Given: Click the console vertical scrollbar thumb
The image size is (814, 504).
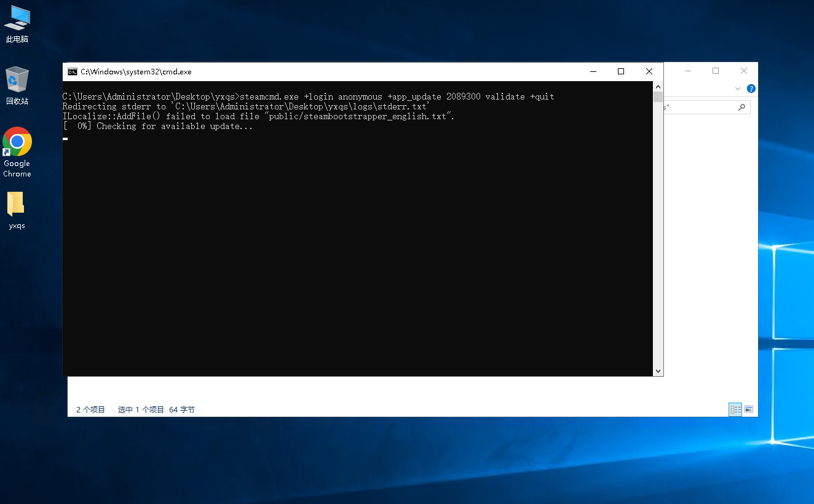Looking at the screenshot, I should pos(658,97).
